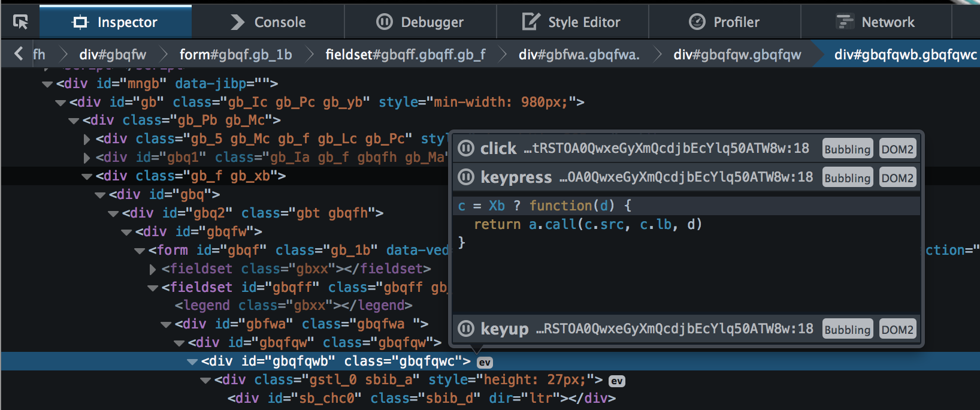Image resolution: width=980 pixels, height=410 pixels.
Task: Switch to the Inspector tab
Action: click(x=116, y=22)
